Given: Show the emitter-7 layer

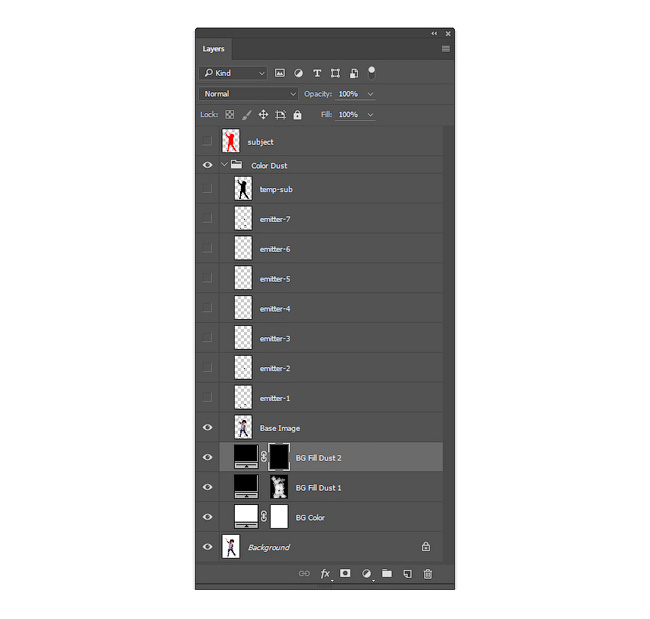Looking at the screenshot, I should [x=207, y=218].
